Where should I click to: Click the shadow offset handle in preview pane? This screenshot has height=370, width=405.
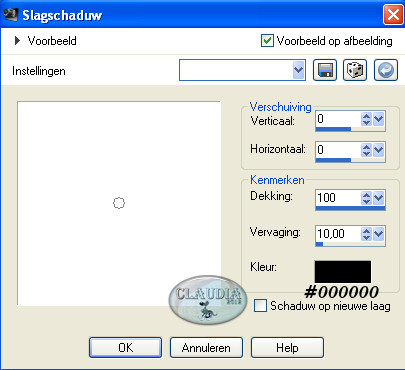[x=119, y=203]
